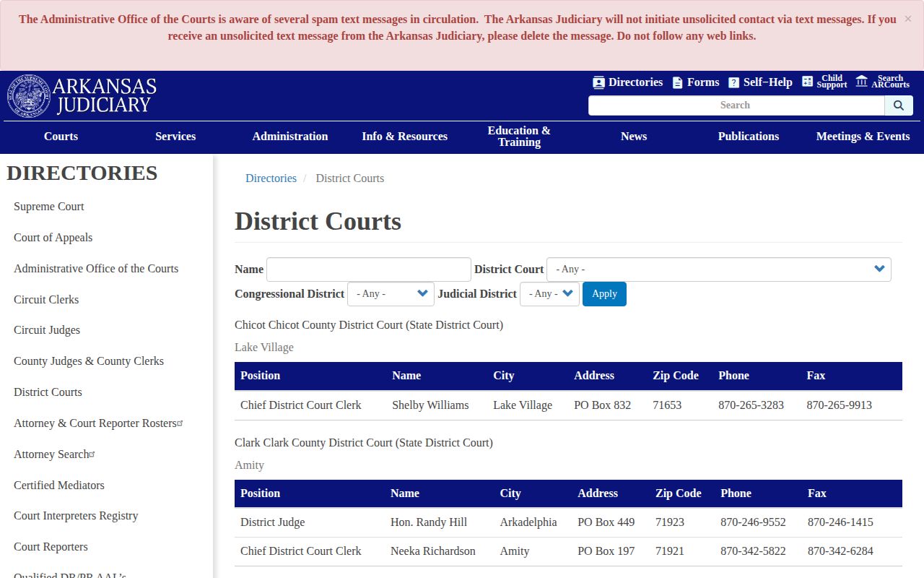This screenshot has width=924, height=578.
Task: Click the Shelby Williams name cell
Action: coord(430,405)
